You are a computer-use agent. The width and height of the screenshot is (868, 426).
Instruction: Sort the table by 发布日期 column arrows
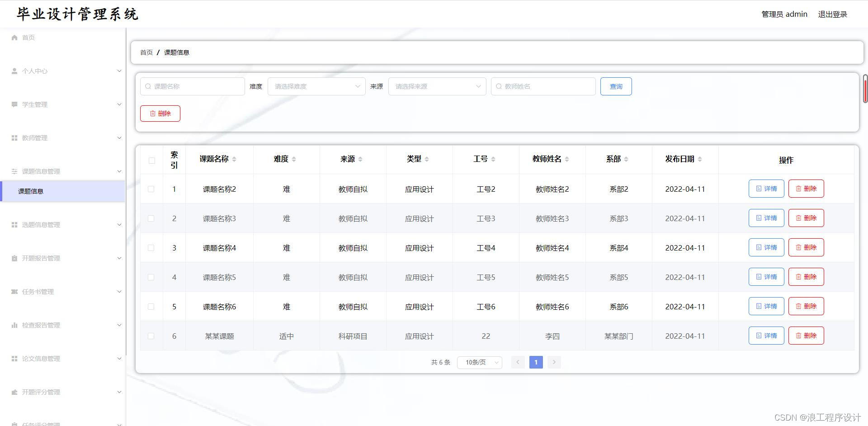click(x=700, y=159)
